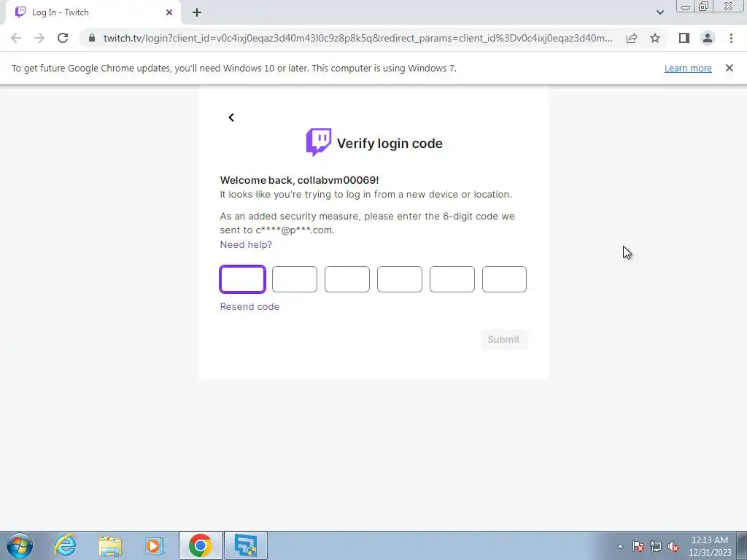
Task: Click the address bar URL
Action: click(x=357, y=38)
